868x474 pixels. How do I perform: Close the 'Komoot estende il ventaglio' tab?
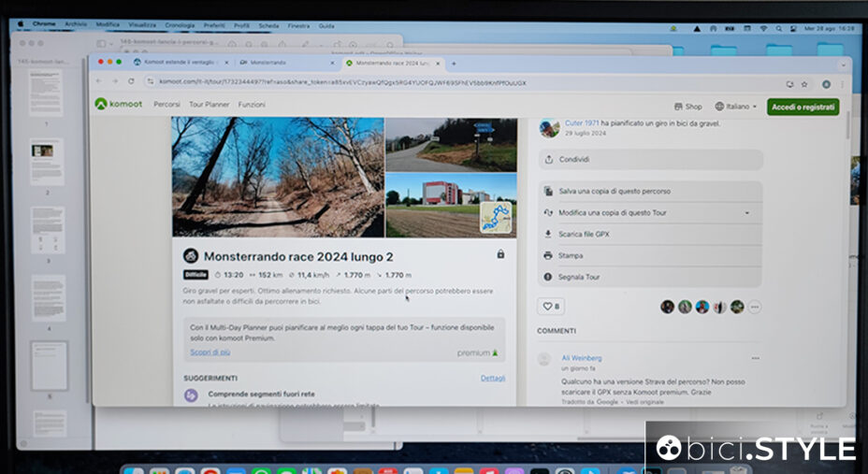[x=225, y=63]
